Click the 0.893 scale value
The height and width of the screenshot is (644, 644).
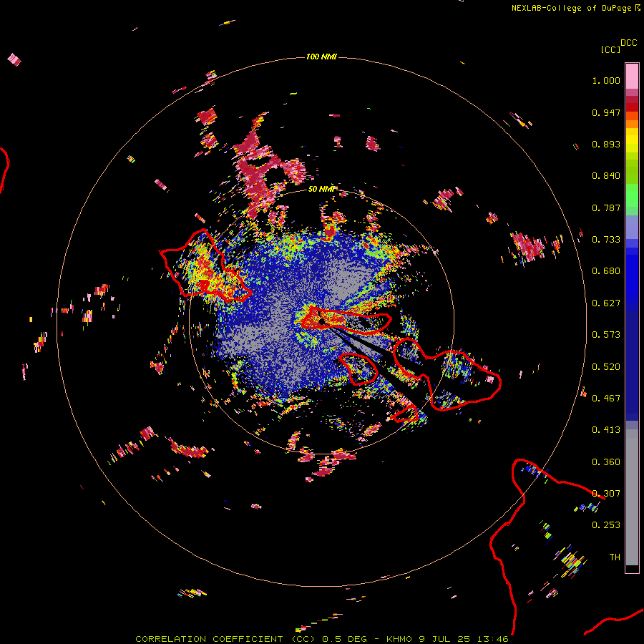click(x=606, y=144)
